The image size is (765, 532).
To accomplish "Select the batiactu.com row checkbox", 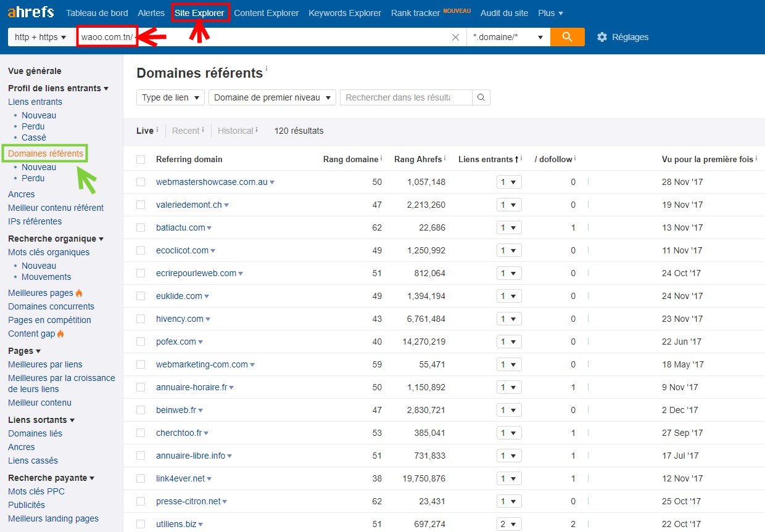I will (141, 227).
